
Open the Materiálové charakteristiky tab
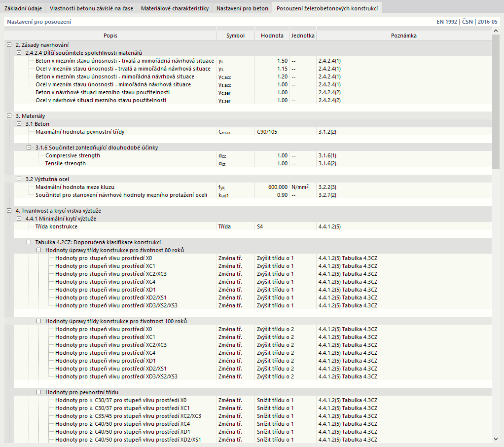(x=175, y=8)
